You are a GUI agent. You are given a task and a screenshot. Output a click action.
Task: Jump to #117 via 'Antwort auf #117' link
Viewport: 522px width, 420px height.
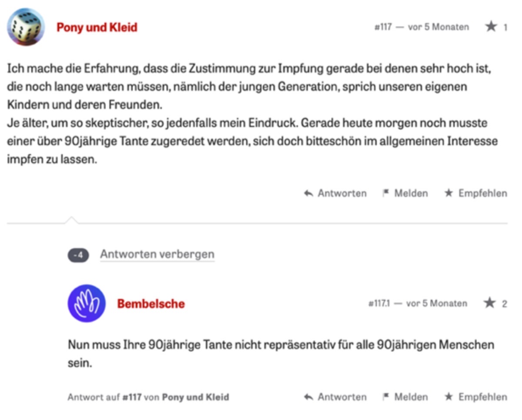pyautogui.click(x=132, y=397)
